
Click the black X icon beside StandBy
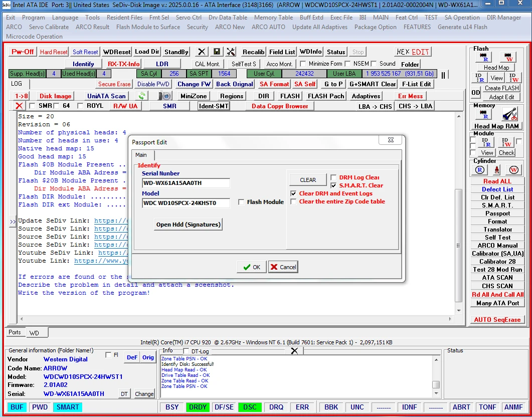pyautogui.click(x=202, y=52)
